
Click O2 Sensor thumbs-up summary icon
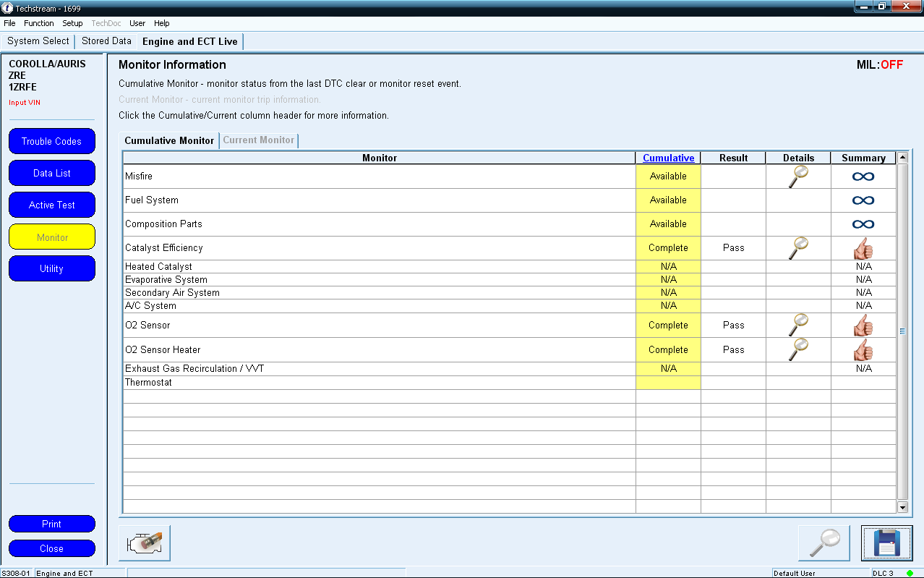(863, 326)
